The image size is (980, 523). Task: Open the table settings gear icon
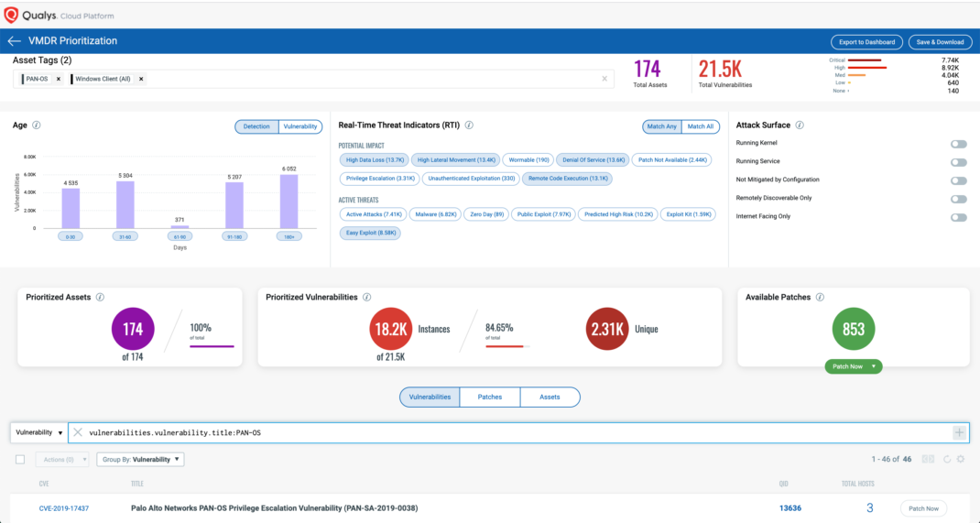(961, 459)
